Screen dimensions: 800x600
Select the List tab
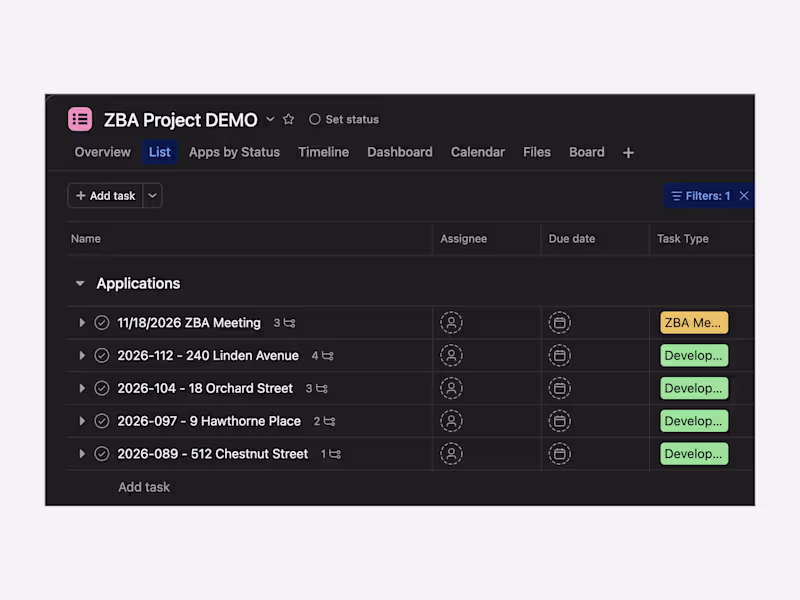(x=160, y=152)
